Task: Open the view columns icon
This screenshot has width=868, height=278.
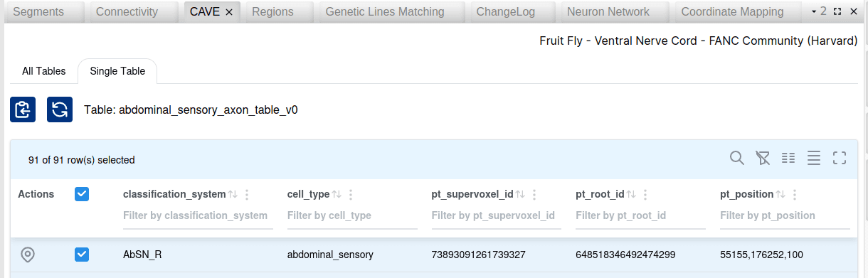Action: pyautogui.click(x=788, y=158)
